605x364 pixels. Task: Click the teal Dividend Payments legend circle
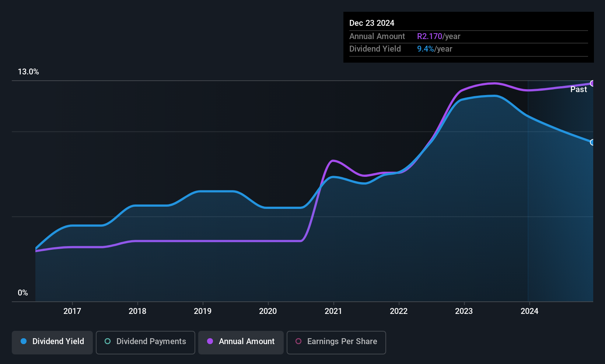pos(108,341)
